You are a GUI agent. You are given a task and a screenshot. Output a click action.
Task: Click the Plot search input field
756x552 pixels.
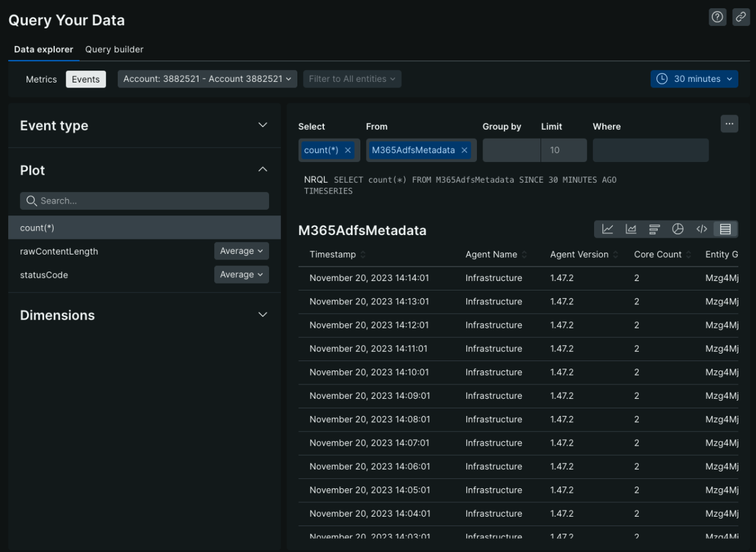[145, 201]
